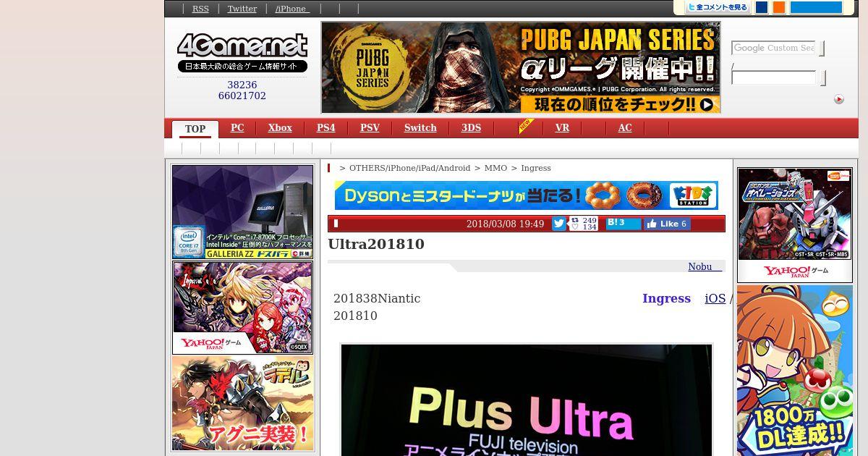
Task: Select the 3DS tab
Action: click(x=471, y=127)
